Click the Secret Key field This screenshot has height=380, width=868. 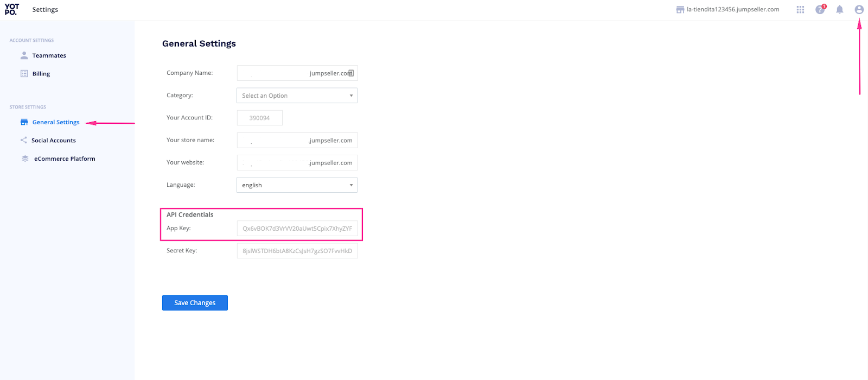[x=297, y=251]
